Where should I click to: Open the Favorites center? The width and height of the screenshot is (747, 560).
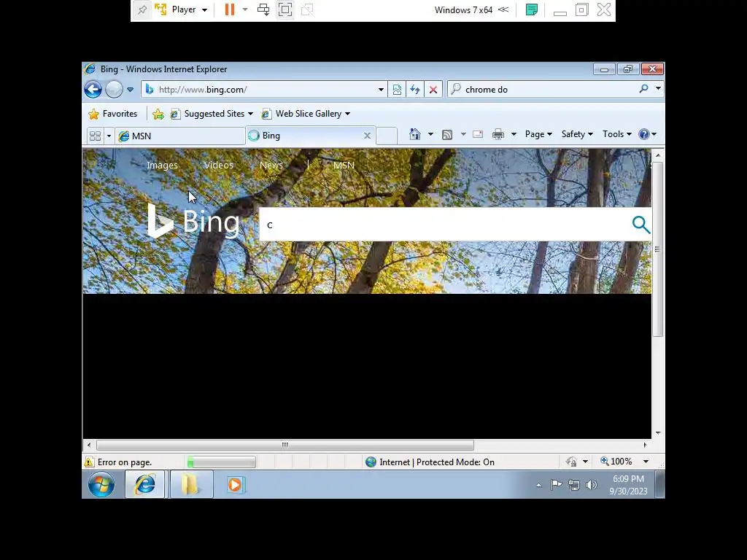point(113,114)
